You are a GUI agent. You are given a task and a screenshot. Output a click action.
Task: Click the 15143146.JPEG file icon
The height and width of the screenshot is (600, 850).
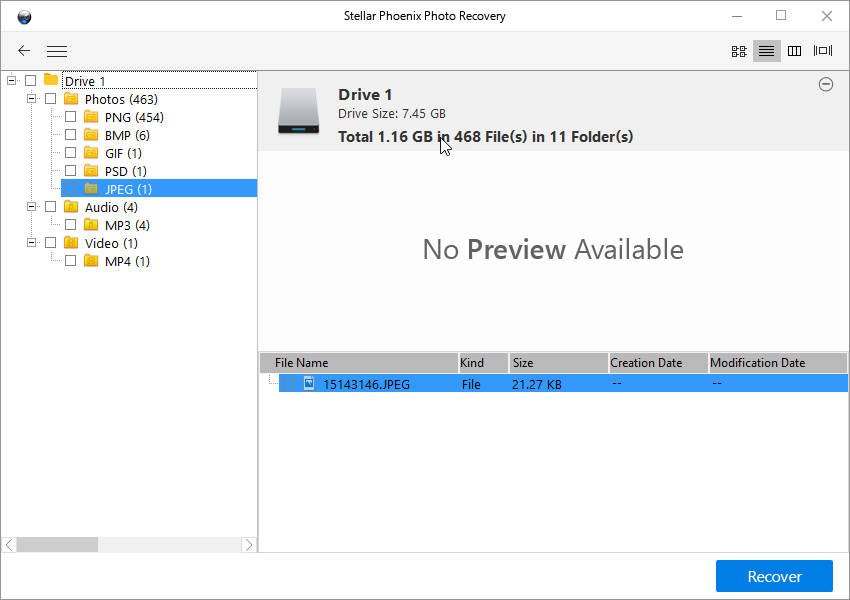pos(309,383)
